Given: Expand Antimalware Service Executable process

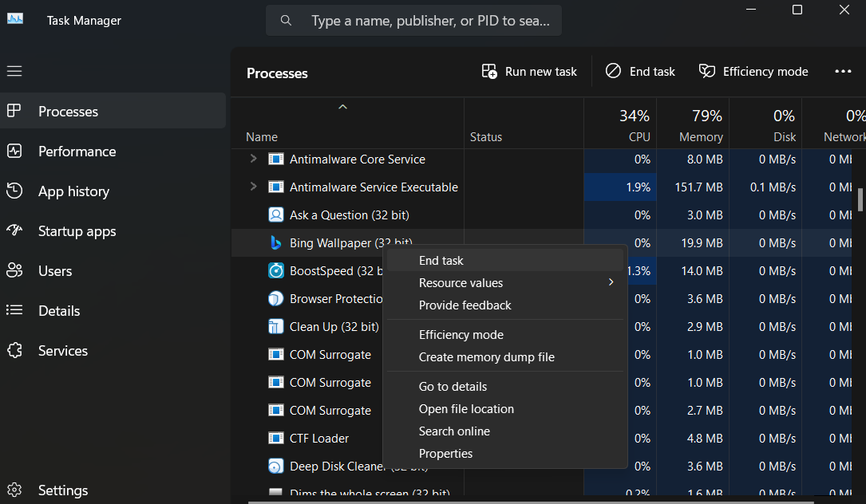Looking at the screenshot, I should (255, 187).
